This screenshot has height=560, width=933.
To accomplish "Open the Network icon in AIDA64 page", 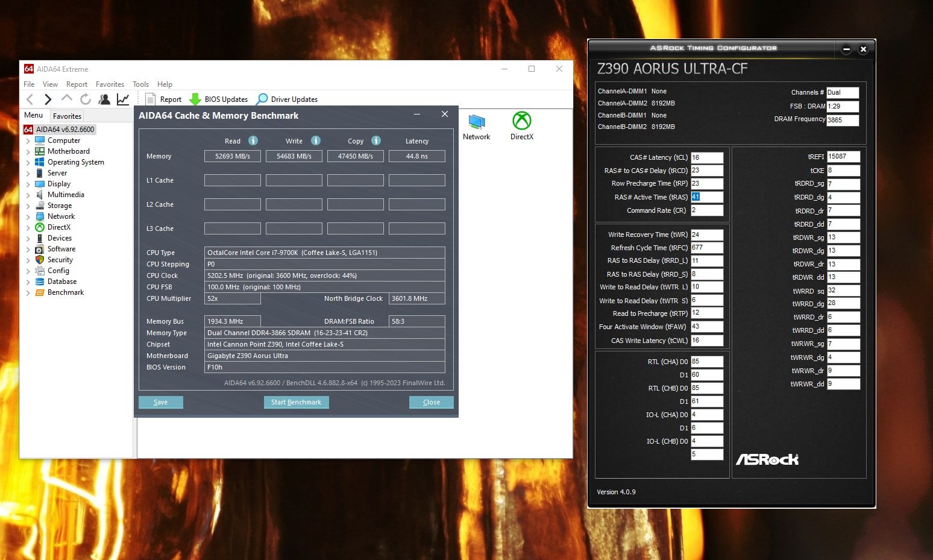I will pyautogui.click(x=476, y=127).
